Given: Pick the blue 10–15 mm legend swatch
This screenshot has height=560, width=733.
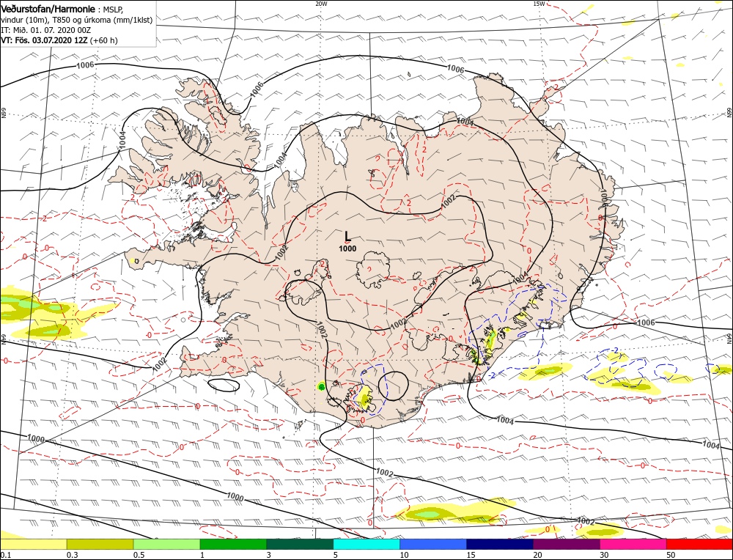Looking at the screenshot, I should tap(433, 544).
